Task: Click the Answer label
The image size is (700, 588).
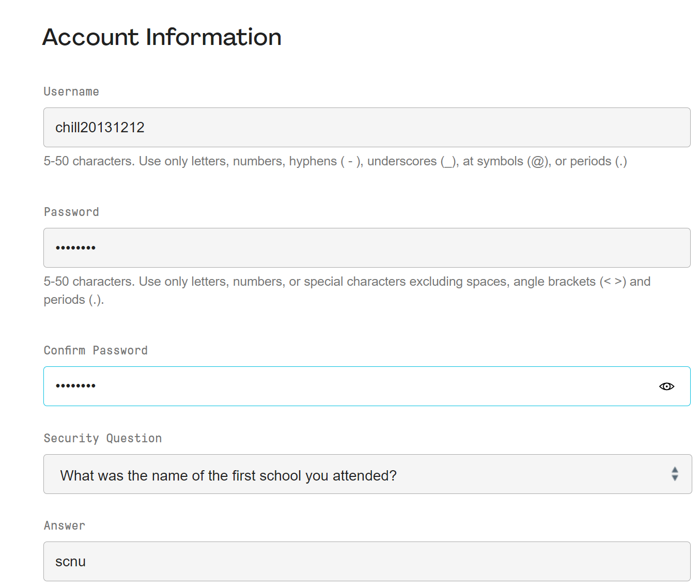Action: click(x=65, y=525)
